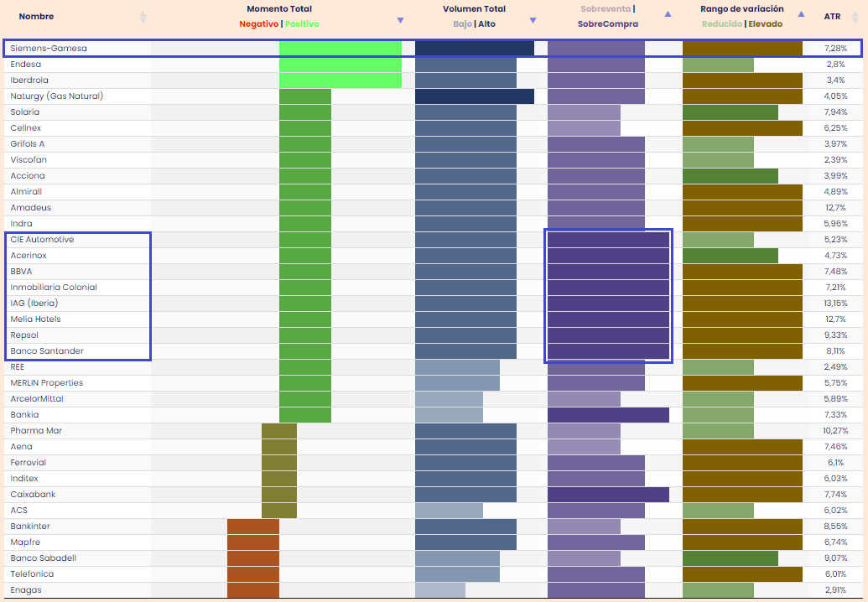Select the Caixabank row name
Image resolution: width=868 pixels, height=602 pixels.
33,495
